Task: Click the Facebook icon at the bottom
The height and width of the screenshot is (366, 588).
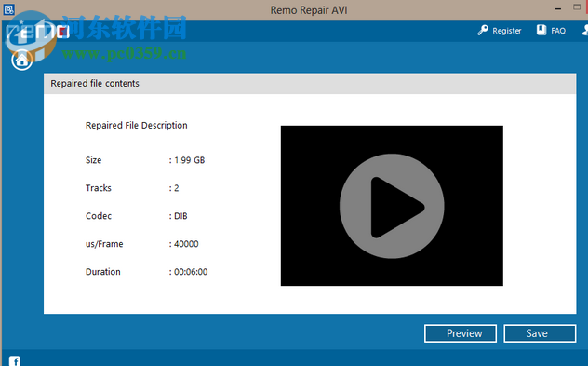Action: (x=15, y=361)
